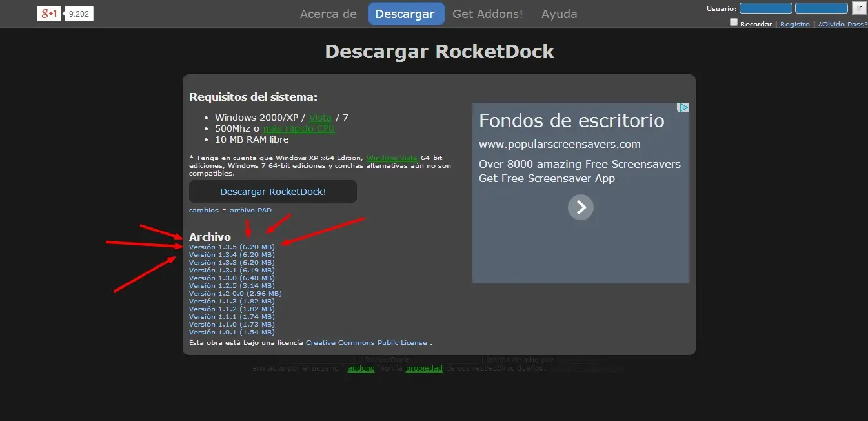Click the 9.202 share count bubble

(79, 14)
